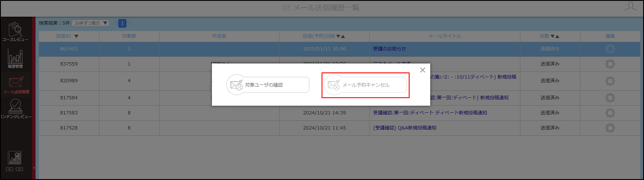644x180 pixels.
Task: Open the 20件ずつ表示 dropdown
Action: pyautogui.click(x=91, y=23)
